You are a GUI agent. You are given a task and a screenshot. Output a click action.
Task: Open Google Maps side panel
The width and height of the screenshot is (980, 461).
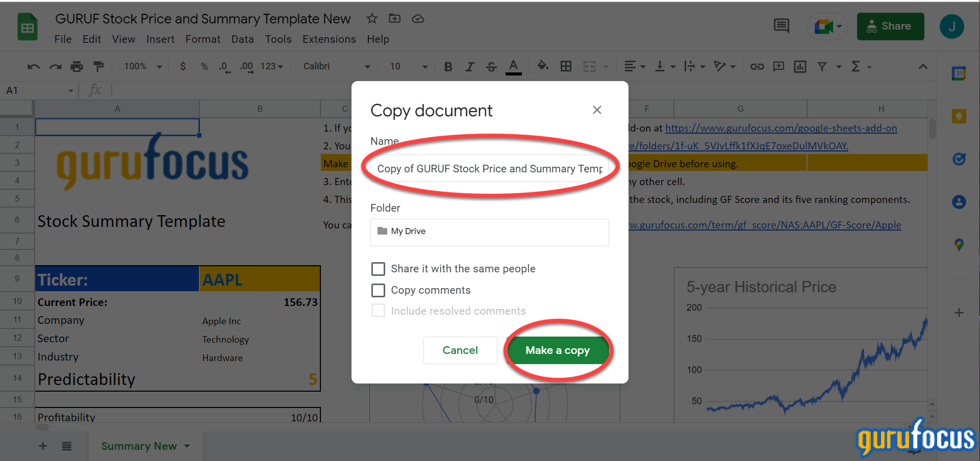pos(959,245)
